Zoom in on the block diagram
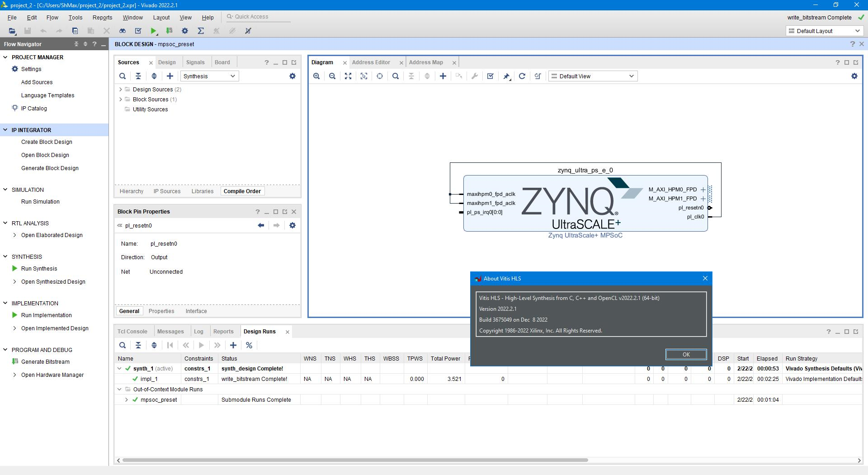 (x=316, y=76)
